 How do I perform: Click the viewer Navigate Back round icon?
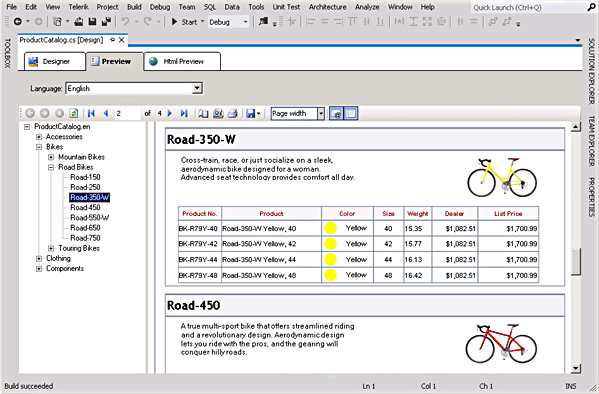[x=30, y=113]
